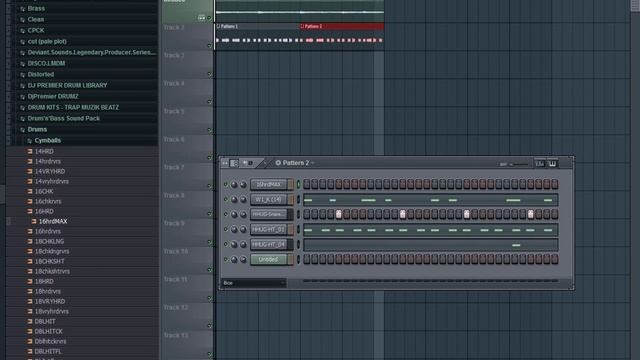Select the cst (pale plot) folder
Image resolution: width=640 pixels, height=360 pixels.
[47, 41]
